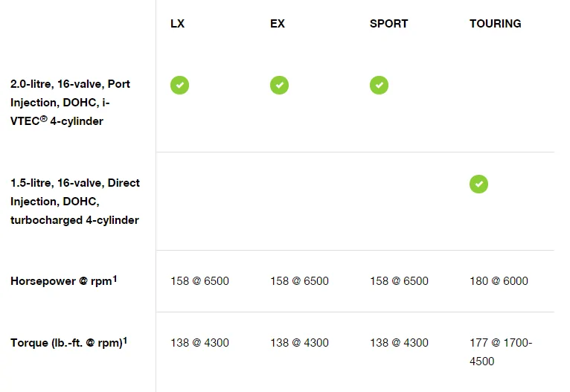Image resolution: width=570 pixels, height=392 pixels.
Task: Open footnote 1 next to Torque label
Action: point(125,340)
